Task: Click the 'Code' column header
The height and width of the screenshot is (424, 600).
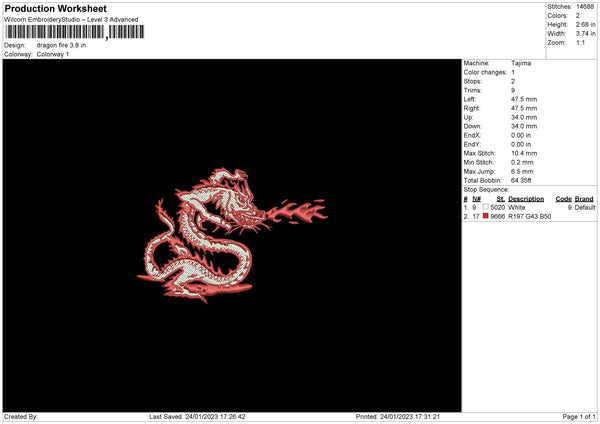Action: (x=563, y=199)
